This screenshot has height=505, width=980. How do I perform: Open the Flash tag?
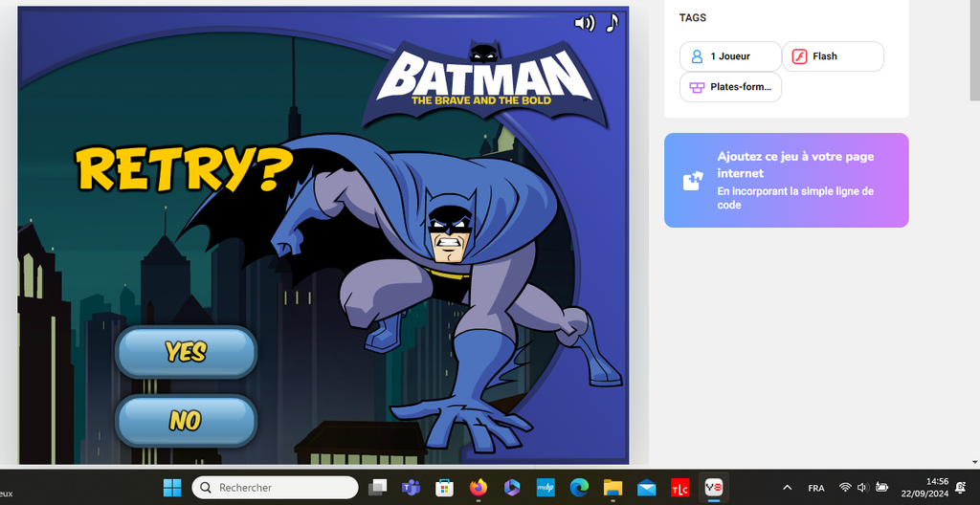[833, 56]
